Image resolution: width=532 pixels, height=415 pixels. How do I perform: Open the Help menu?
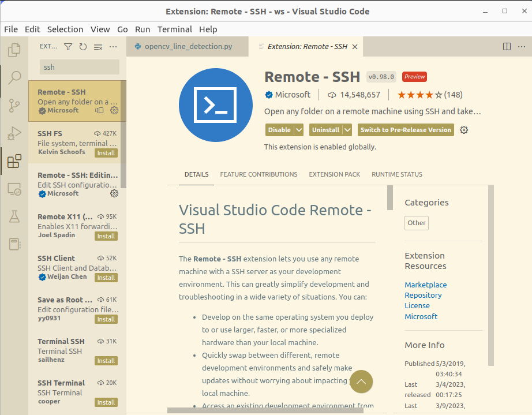(x=208, y=29)
